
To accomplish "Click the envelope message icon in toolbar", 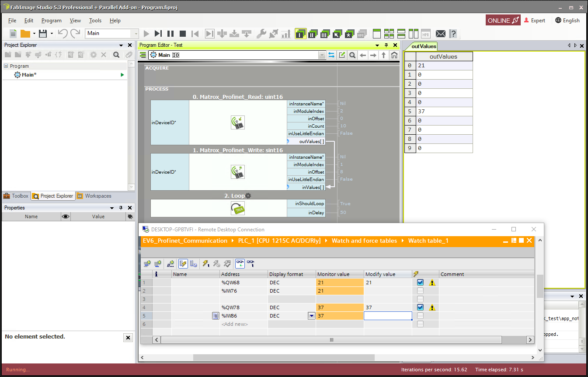I will click(441, 34).
